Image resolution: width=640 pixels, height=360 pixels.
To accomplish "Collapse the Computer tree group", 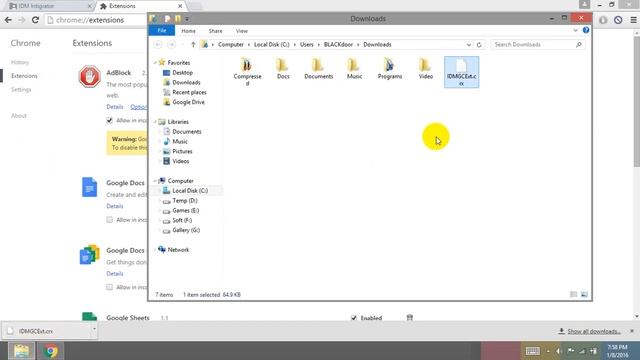I will tap(155, 181).
